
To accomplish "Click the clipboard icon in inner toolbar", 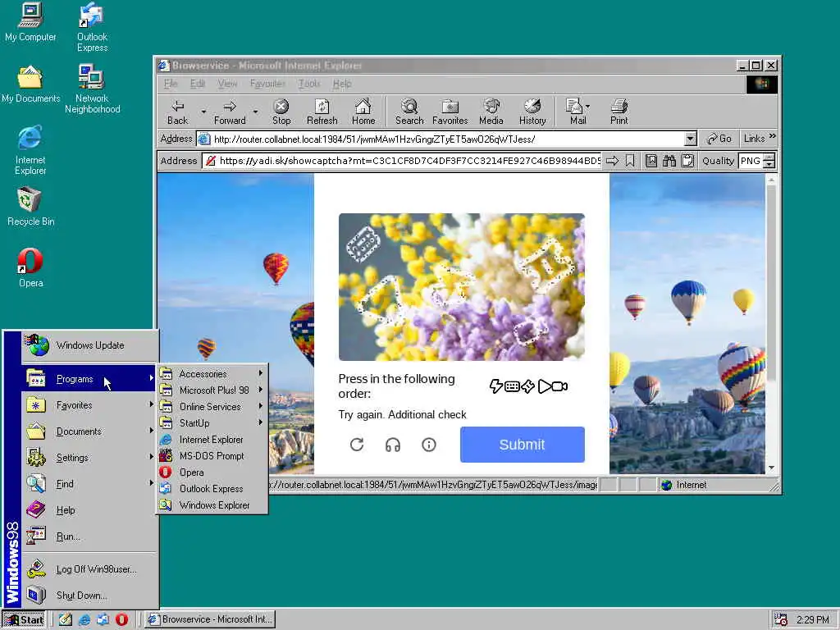I will pos(687,161).
